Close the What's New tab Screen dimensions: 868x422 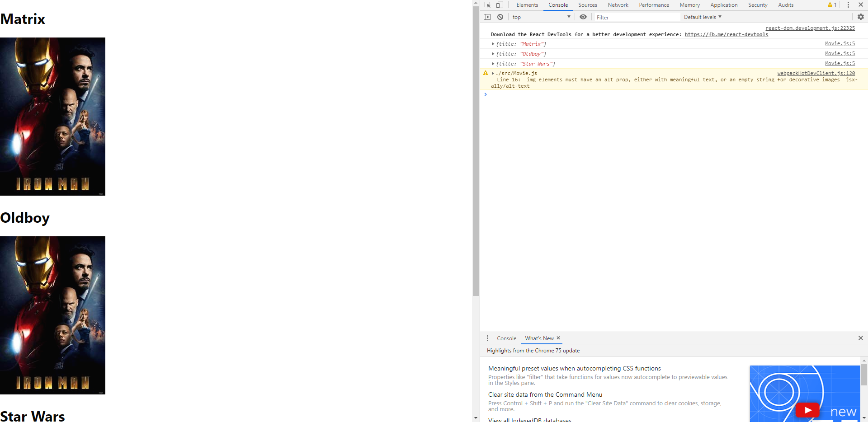click(x=558, y=338)
